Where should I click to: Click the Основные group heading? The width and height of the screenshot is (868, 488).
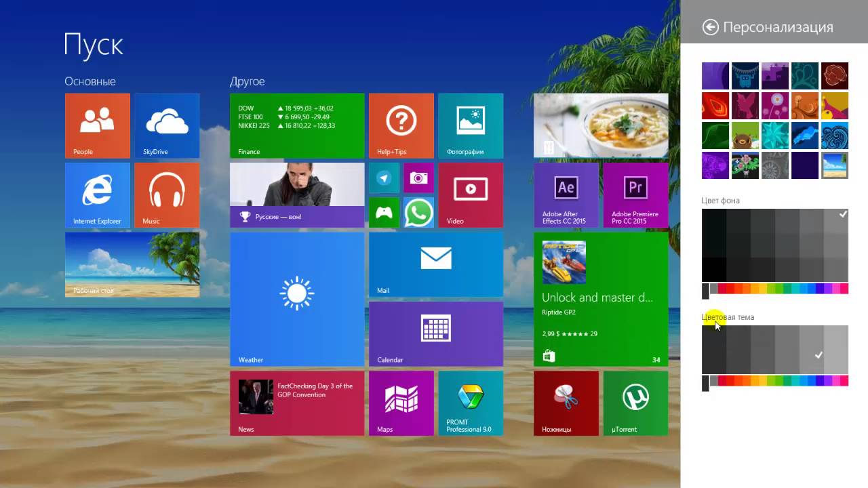point(90,81)
